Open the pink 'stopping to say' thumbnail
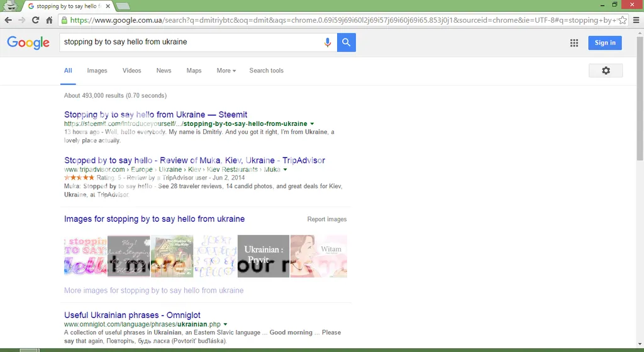 (86, 256)
